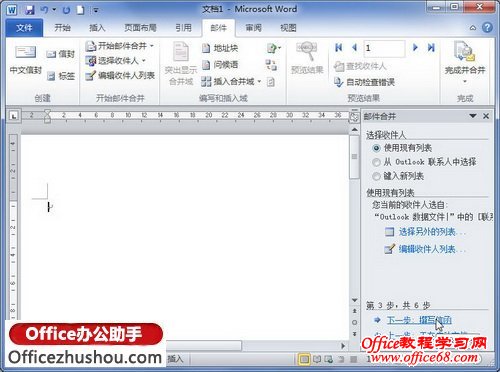
Task: Click the 信封 envelope button
Action: 61,54
